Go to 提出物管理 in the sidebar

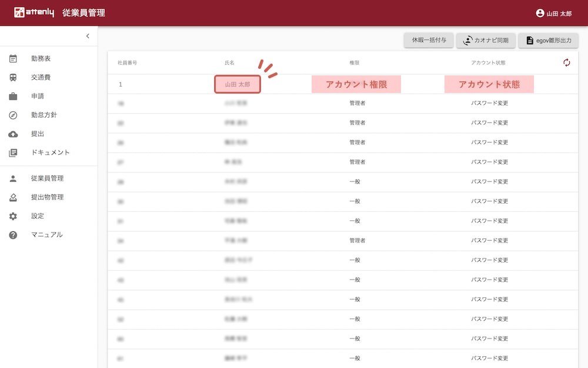[47, 197]
